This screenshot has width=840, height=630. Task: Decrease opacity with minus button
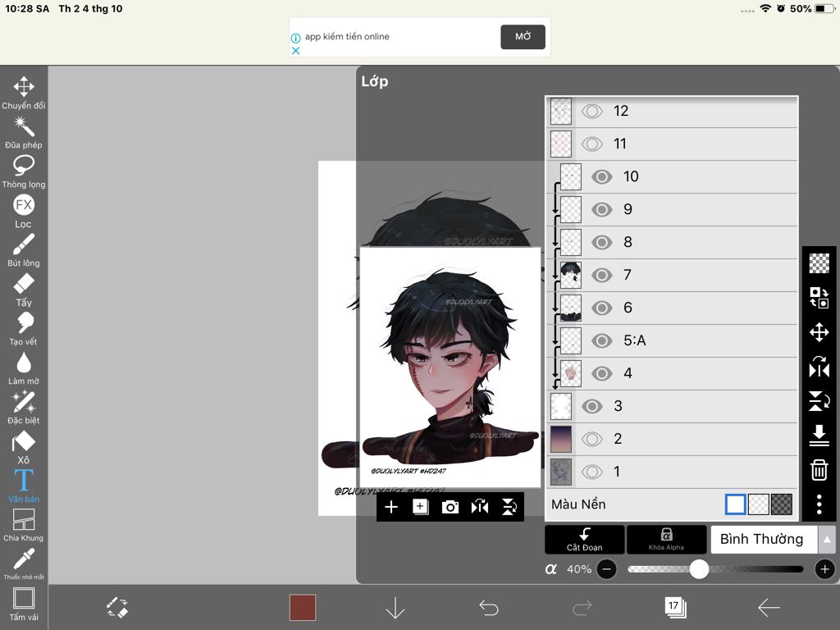(606, 569)
